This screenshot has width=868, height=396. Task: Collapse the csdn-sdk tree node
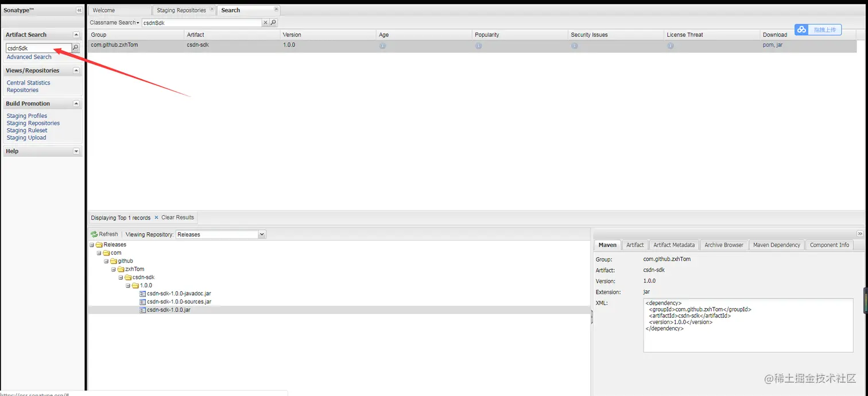point(121,277)
